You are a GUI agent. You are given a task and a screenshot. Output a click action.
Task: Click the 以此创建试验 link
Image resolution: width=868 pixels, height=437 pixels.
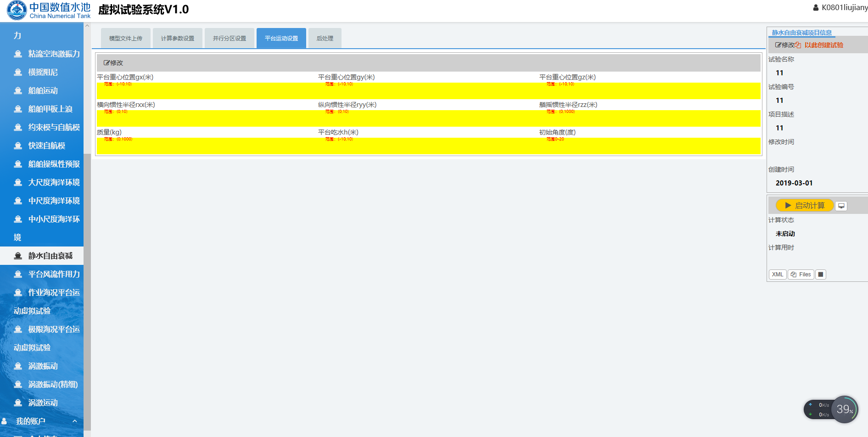pos(823,45)
